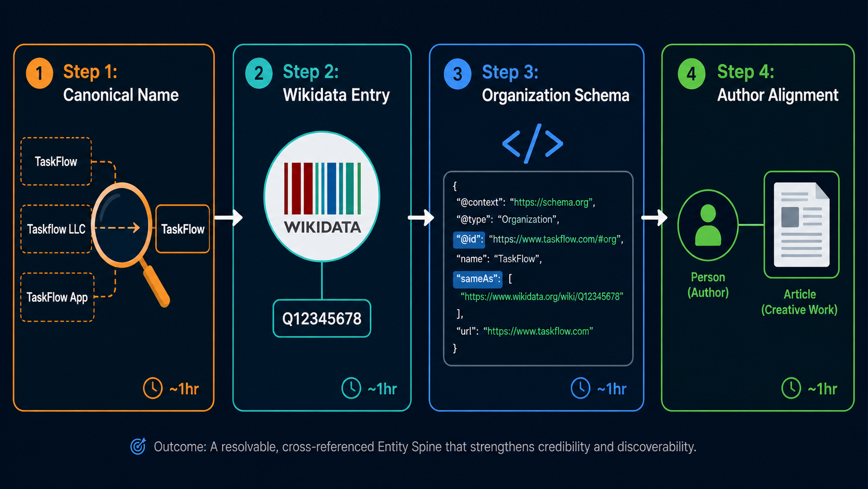
Task: Click the green Person author icon
Action: tap(708, 225)
